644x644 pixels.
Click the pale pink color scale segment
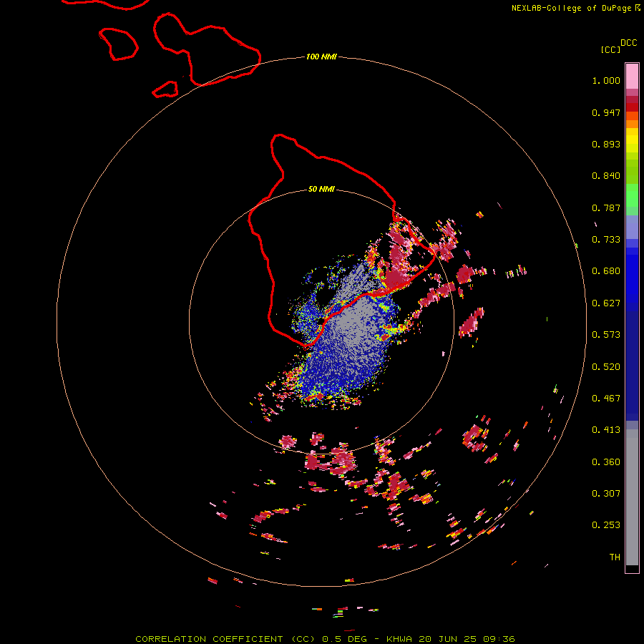(x=632, y=77)
